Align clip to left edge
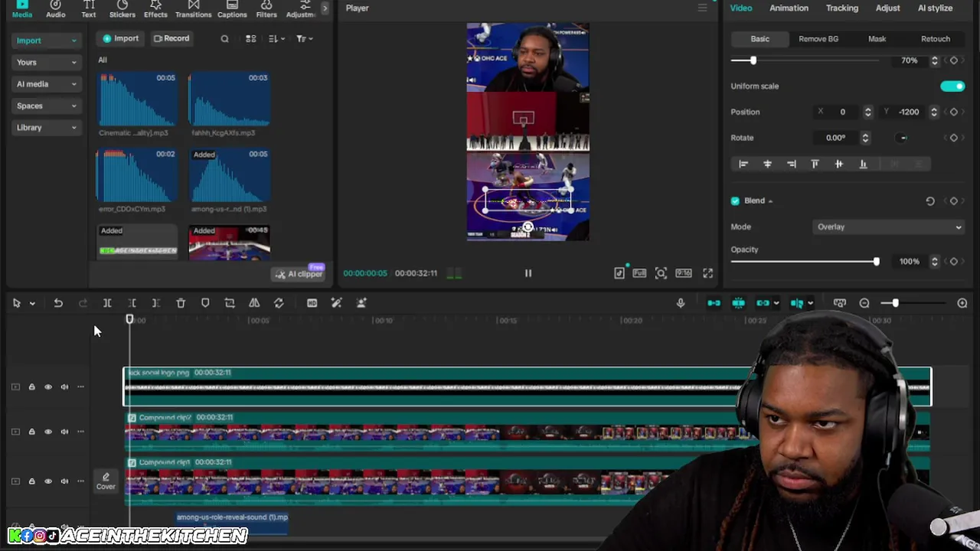Screen dimensions: 980x551 pyautogui.click(x=743, y=164)
